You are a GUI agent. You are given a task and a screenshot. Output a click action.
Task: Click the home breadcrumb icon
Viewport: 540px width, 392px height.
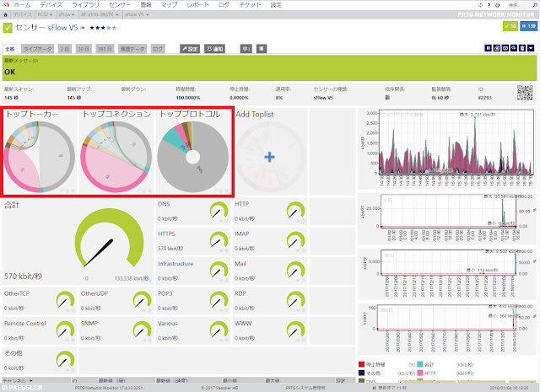click(6, 15)
